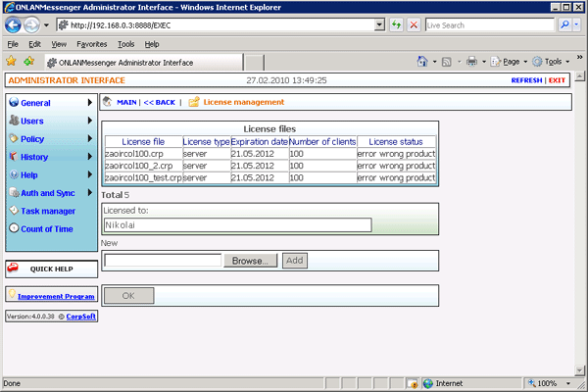The height and width of the screenshot is (392, 588).
Task: Select the zaoircol100.crp license file cell
Action: coord(144,154)
